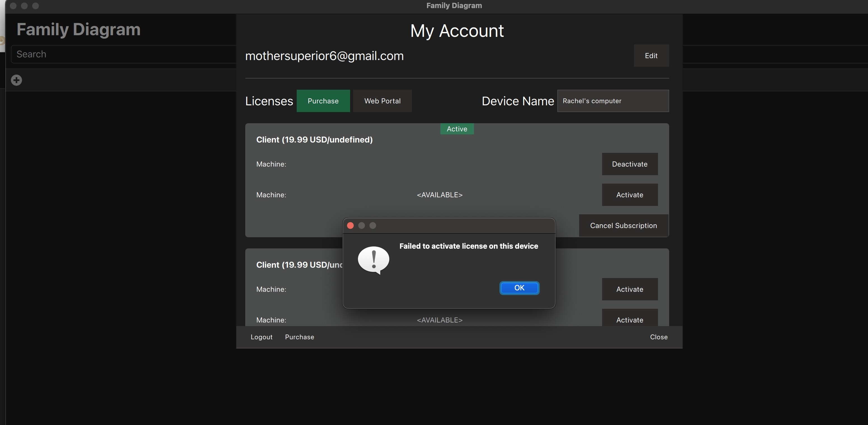868x425 pixels.
Task: Click the green Purchase licenses button
Action: point(323,101)
